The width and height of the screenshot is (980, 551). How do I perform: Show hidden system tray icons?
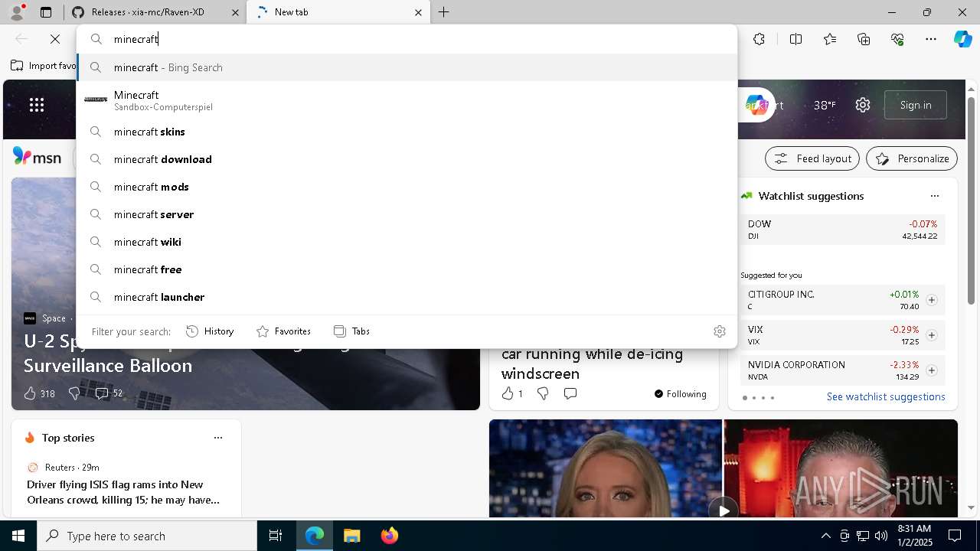pos(825,536)
